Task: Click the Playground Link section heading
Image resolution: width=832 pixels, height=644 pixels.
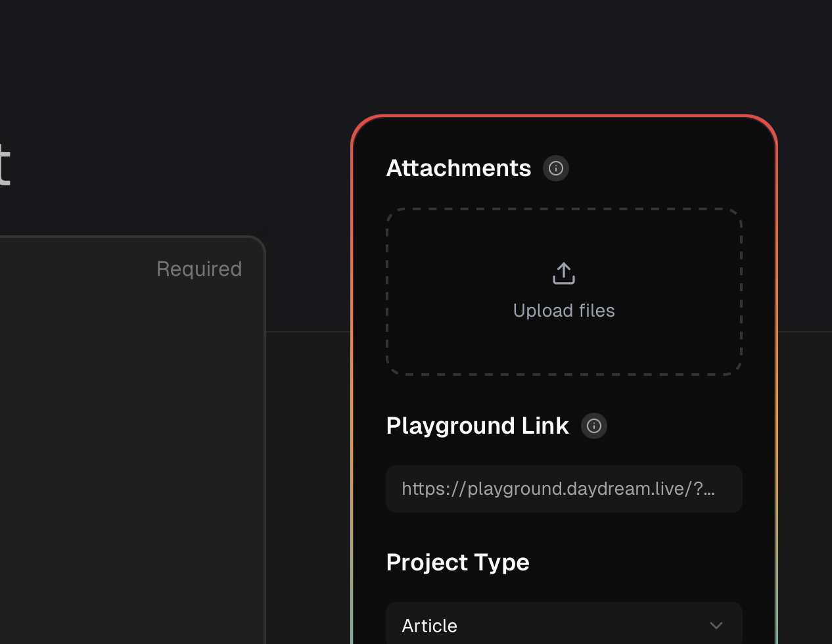Action: 477,426
